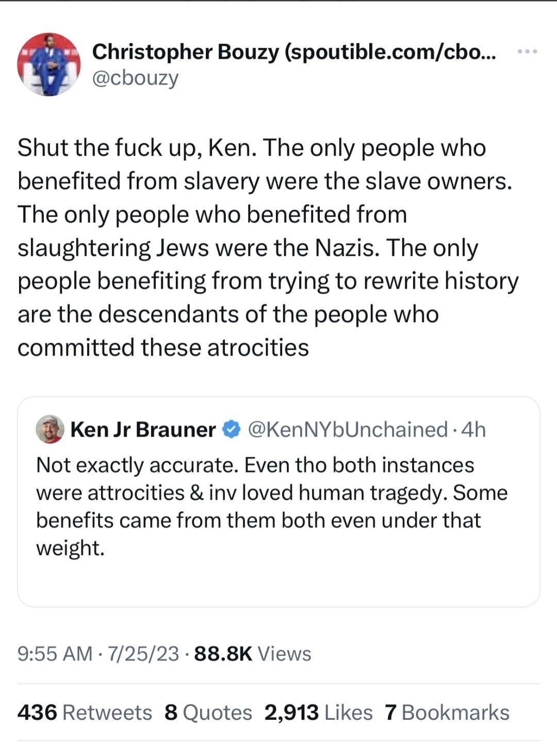
Task: Open the 8 Quotes list
Action: [208, 713]
